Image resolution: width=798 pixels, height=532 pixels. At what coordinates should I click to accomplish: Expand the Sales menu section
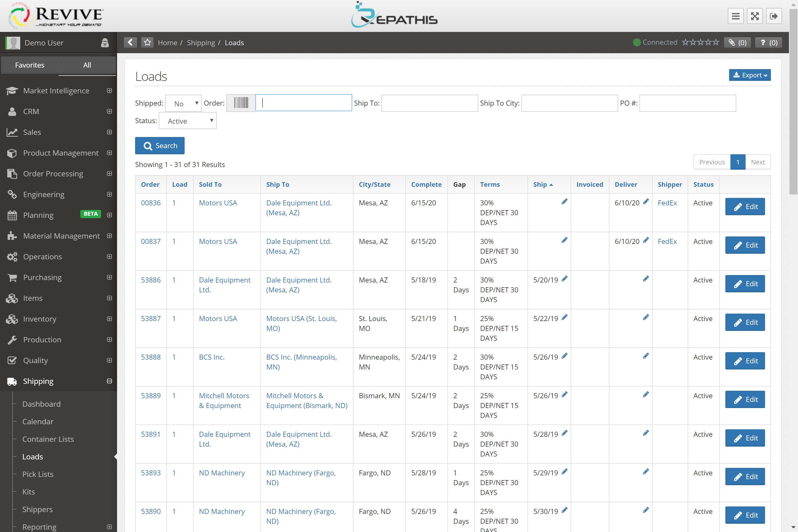[109, 132]
